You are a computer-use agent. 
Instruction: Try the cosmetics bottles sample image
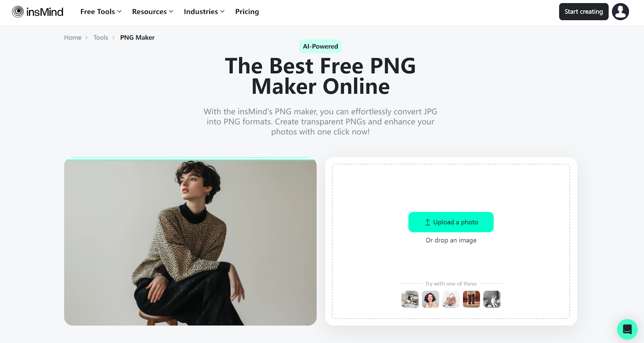[410, 299]
